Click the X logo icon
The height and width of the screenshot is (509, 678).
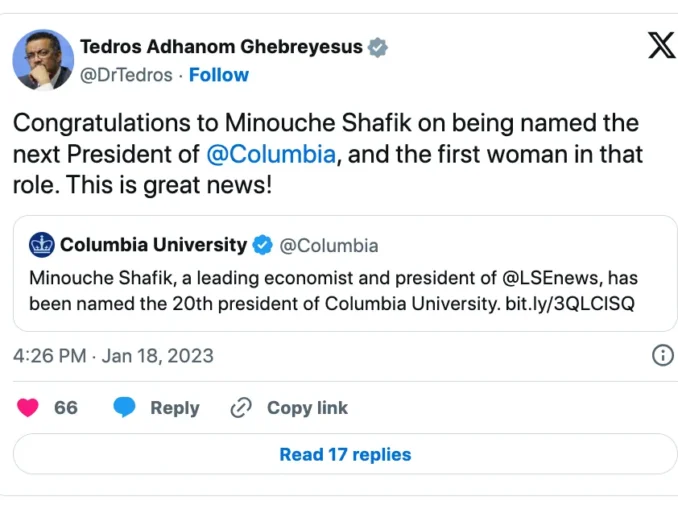661,46
